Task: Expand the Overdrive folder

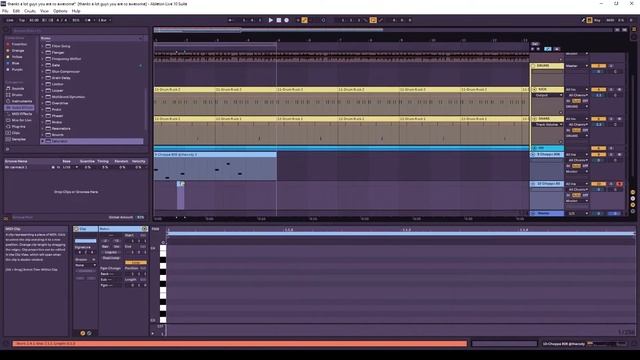Action: [42, 103]
